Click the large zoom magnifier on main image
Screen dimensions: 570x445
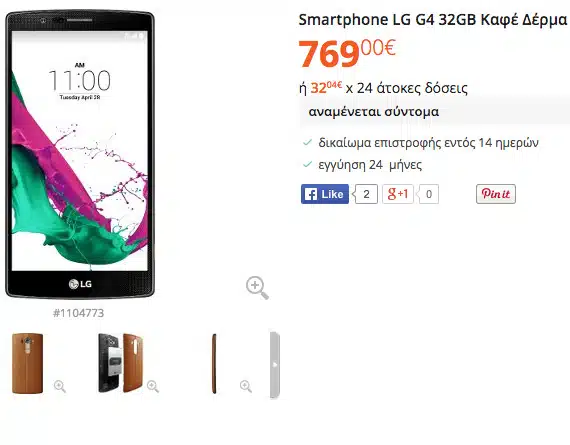pyautogui.click(x=257, y=288)
